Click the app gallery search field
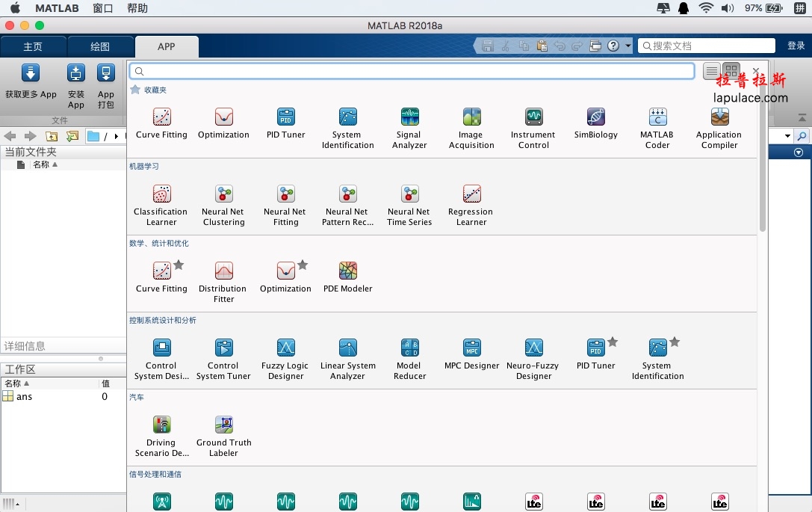Image resolution: width=812 pixels, height=512 pixels. coord(412,71)
